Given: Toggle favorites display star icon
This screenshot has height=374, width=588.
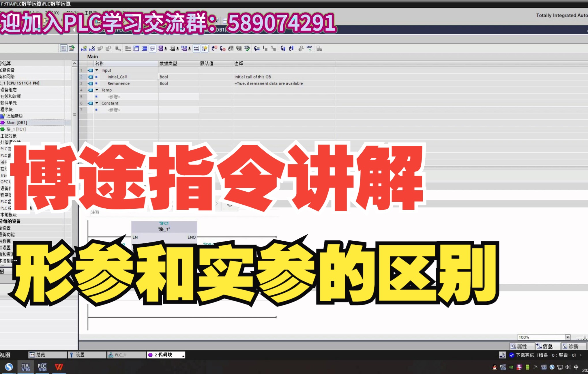Looking at the screenshot, I should click(x=204, y=48).
